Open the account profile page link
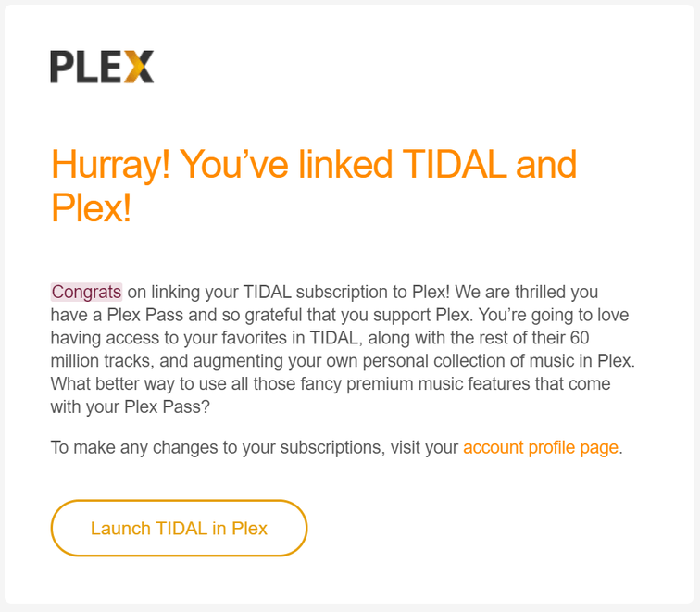The height and width of the screenshot is (612, 700). tap(540, 447)
